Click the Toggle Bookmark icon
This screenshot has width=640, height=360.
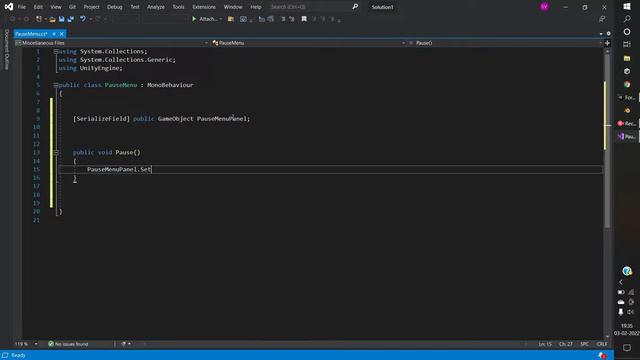coord(304,19)
